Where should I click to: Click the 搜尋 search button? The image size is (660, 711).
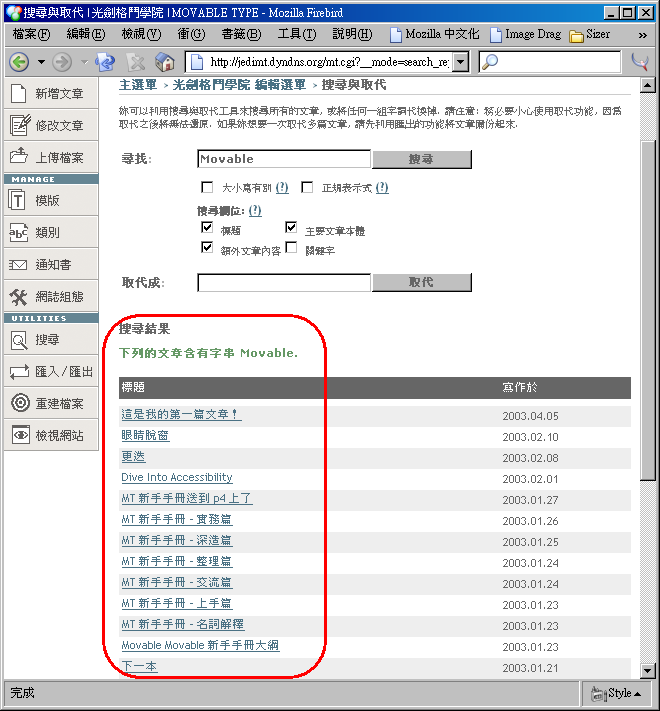pyautogui.click(x=422, y=159)
